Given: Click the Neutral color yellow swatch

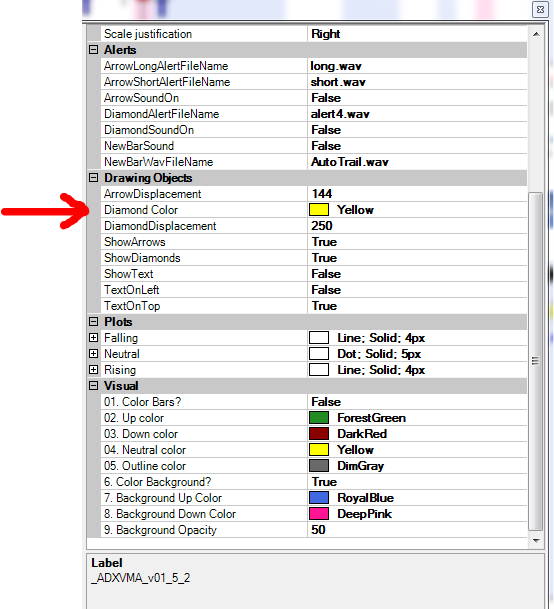Looking at the screenshot, I should [319, 450].
